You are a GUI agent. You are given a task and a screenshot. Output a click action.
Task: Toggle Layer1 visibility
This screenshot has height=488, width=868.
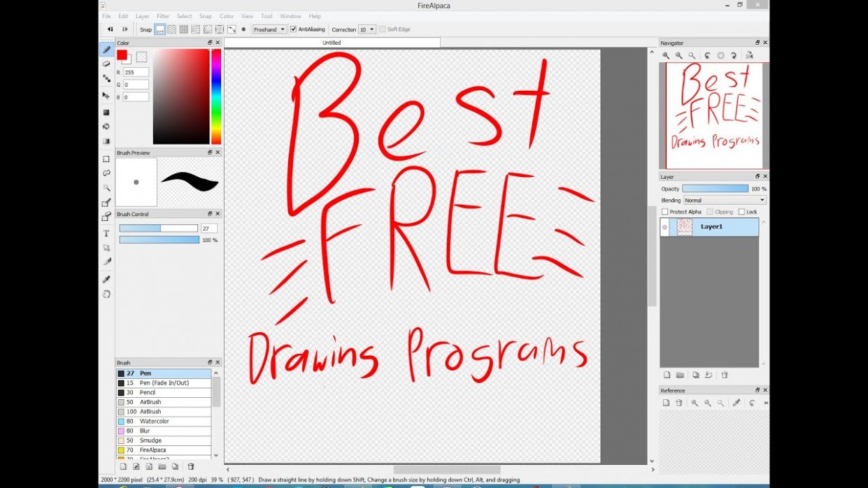[664, 226]
